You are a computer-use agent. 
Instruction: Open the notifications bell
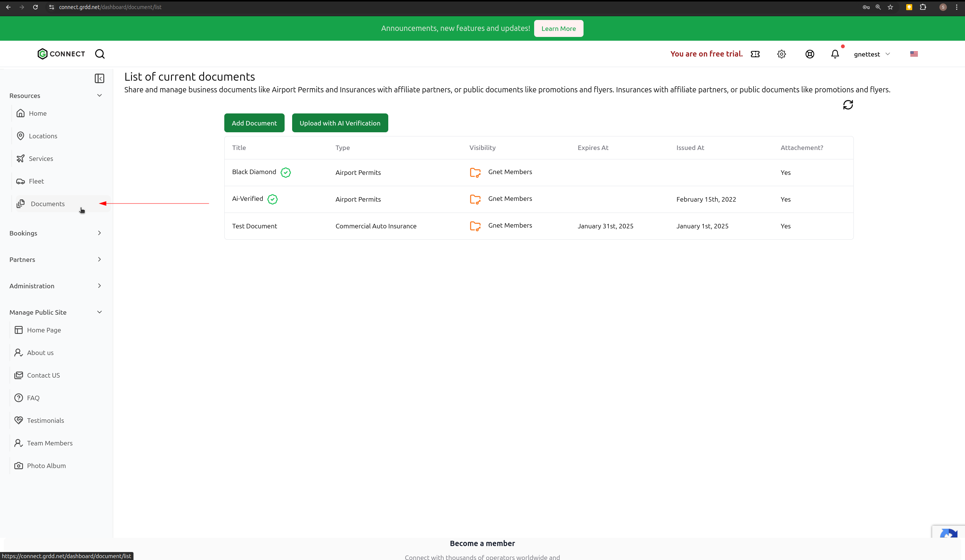[x=835, y=54]
